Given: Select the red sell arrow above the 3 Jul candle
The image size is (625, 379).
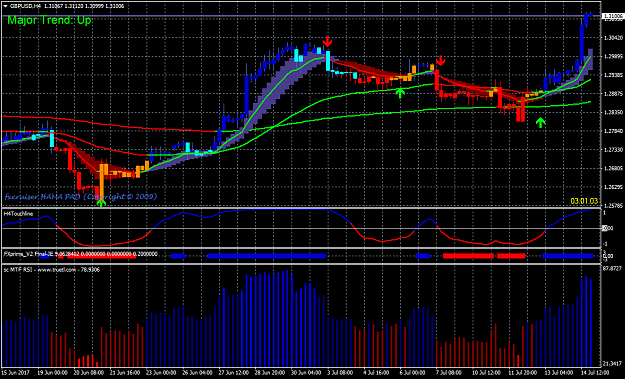Looking at the screenshot, I should point(327,41).
